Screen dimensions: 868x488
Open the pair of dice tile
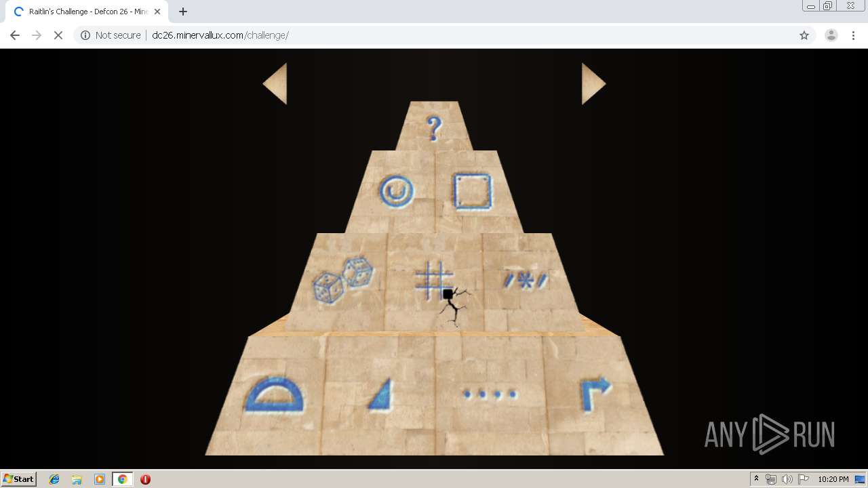tap(343, 280)
